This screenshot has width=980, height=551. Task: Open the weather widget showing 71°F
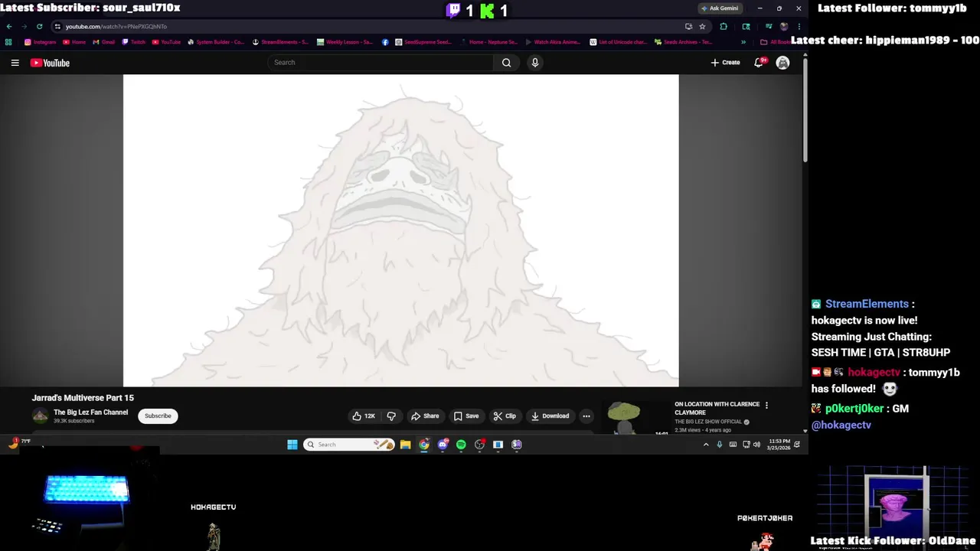pos(19,442)
